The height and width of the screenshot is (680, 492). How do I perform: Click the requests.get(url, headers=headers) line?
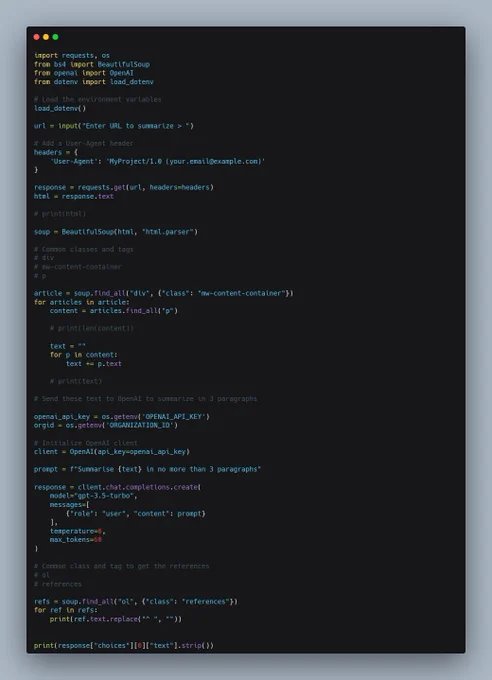tap(124, 187)
